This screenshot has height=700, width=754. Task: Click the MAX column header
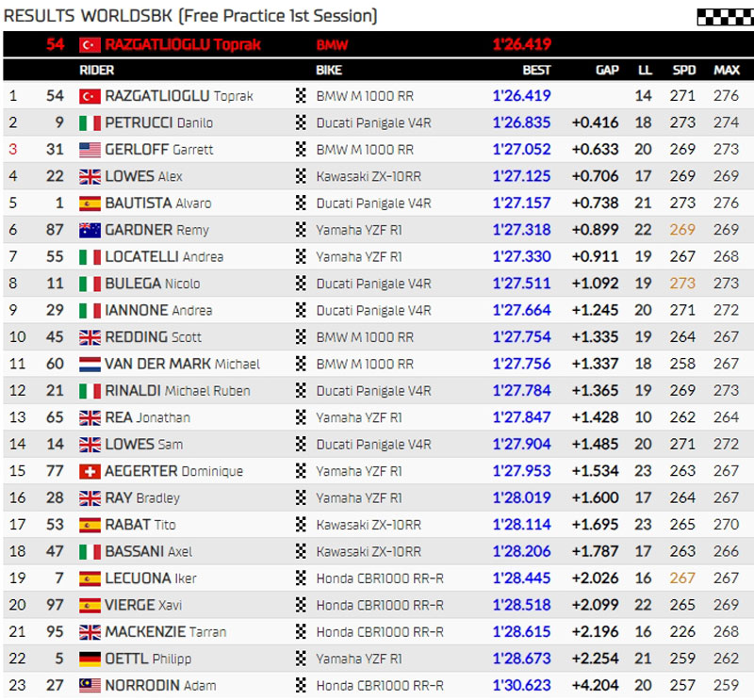726,70
